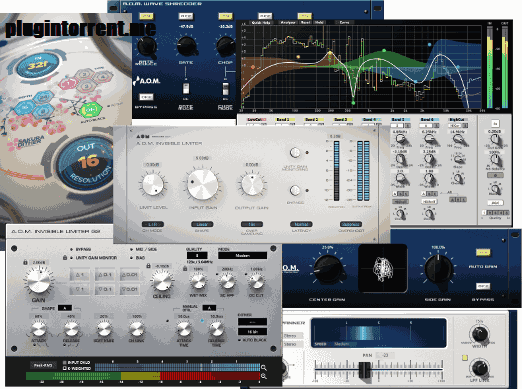Image resolution: width=522 pixels, height=389 pixels.
Task: Open the OVERSHOOT selector in Invisible Limiter
Action: pos(351,224)
